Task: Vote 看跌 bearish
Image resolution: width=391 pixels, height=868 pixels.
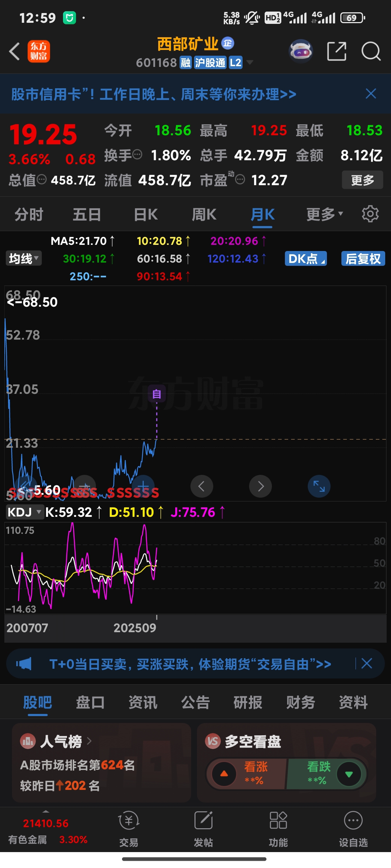Action: pyautogui.click(x=327, y=774)
